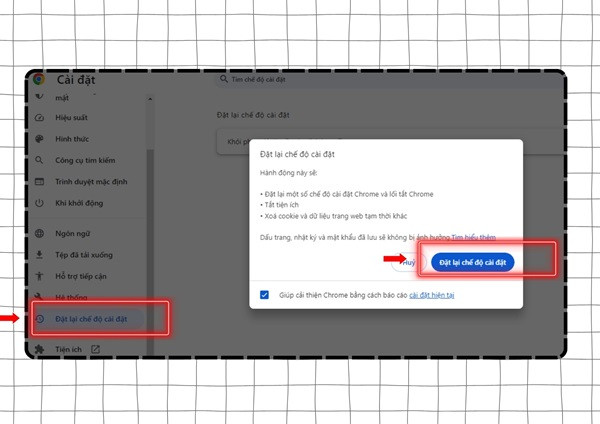The height and width of the screenshot is (424, 600).
Task: Confirm with the blue Đặt lại chế độ cài đặt button
Action: coord(473,263)
